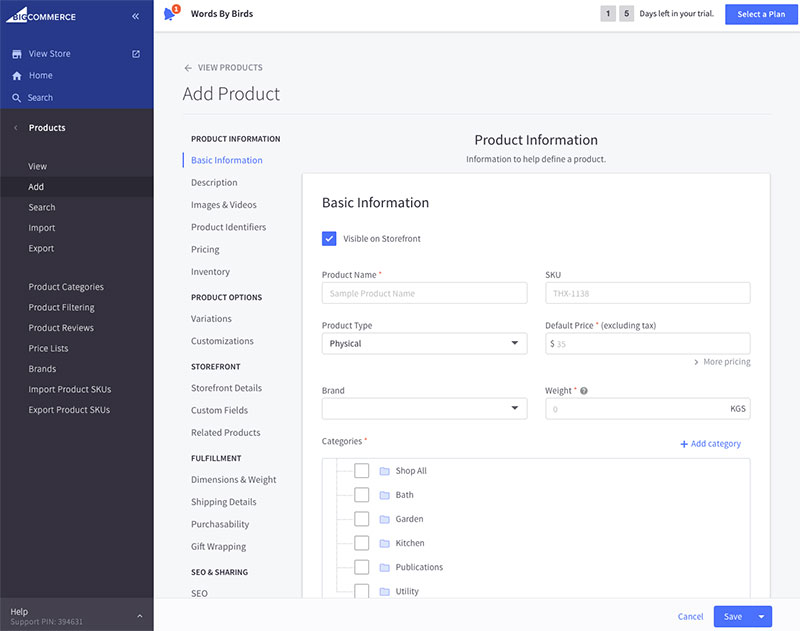Click the View Store storefront icon

click(x=17, y=54)
